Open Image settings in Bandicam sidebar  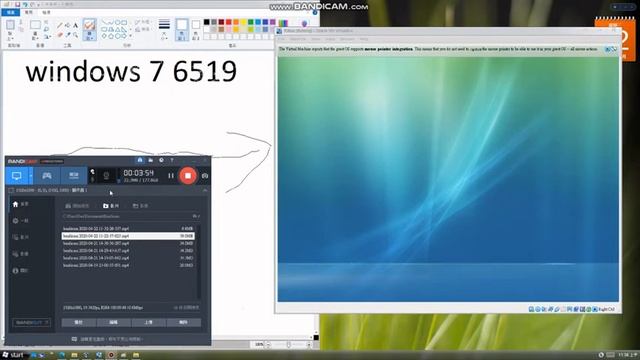click(x=20, y=254)
